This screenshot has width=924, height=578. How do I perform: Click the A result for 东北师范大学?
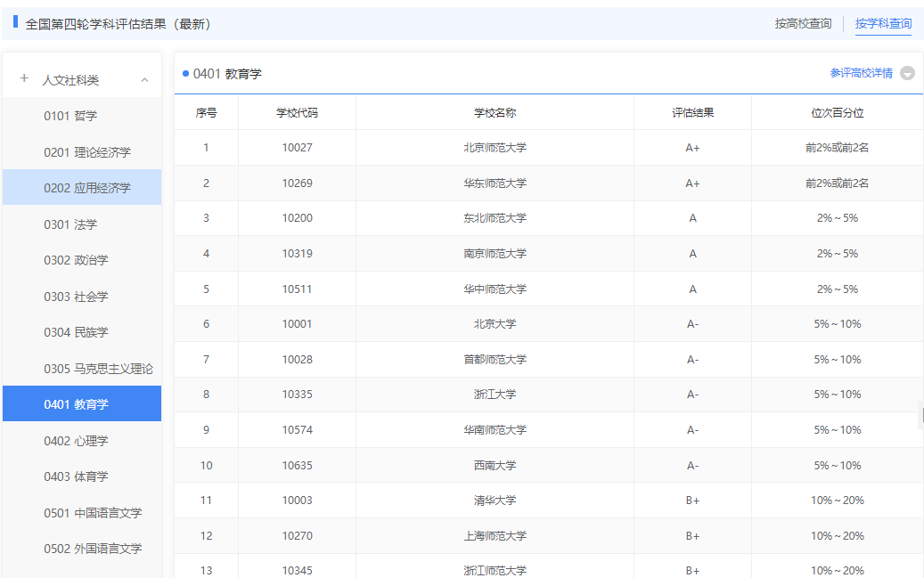693,218
